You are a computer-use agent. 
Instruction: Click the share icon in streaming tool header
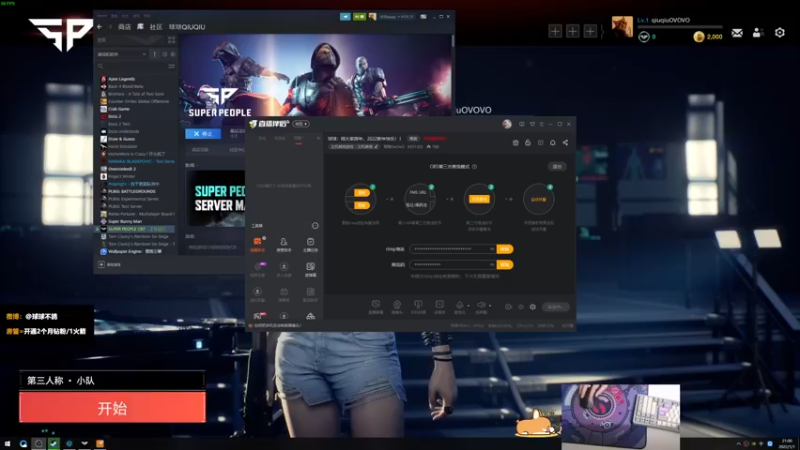[565, 143]
